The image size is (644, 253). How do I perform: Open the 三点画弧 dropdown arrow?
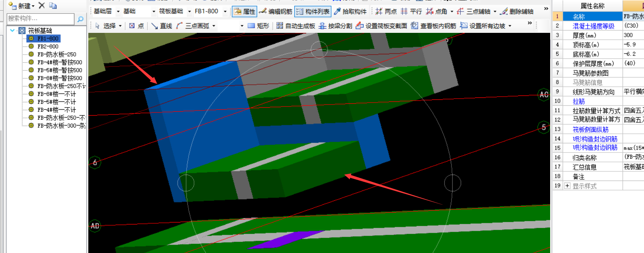pos(214,26)
